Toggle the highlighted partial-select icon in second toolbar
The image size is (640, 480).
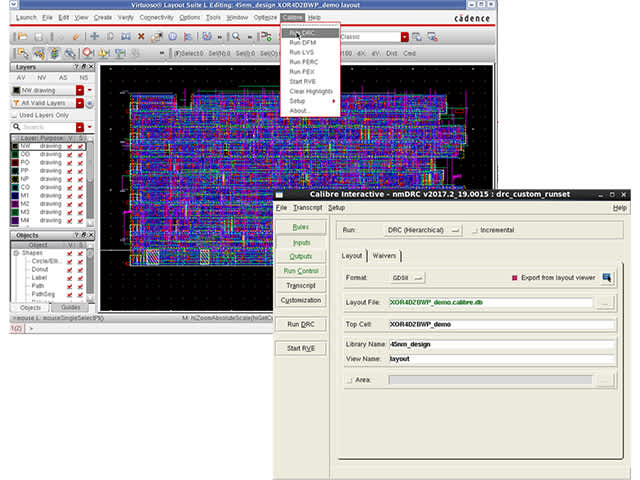[39, 53]
